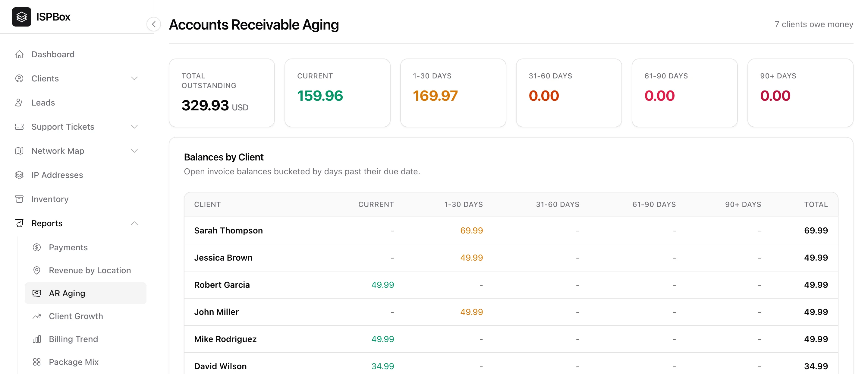This screenshot has width=868, height=374.
Task: Expand the Network Map submenu chevron
Action: (x=134, y=151)
